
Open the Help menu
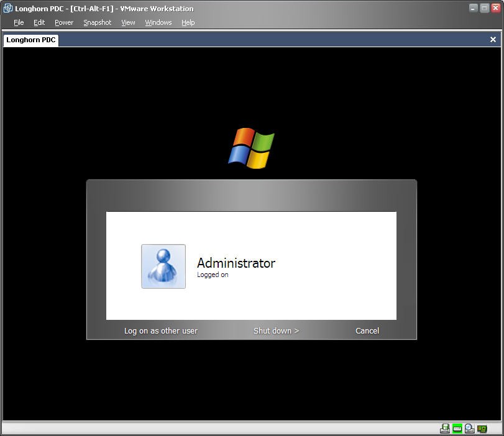(x=188, y=22)
